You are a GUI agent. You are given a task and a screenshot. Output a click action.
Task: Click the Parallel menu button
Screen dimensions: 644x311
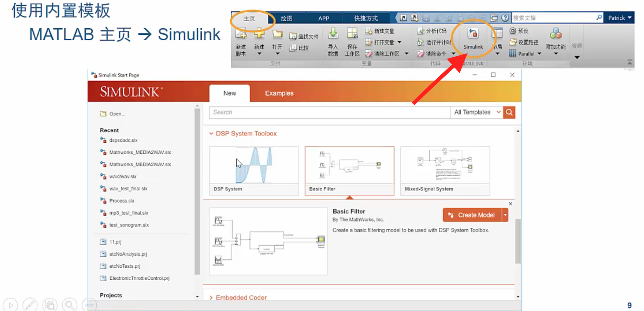(525, 54)
